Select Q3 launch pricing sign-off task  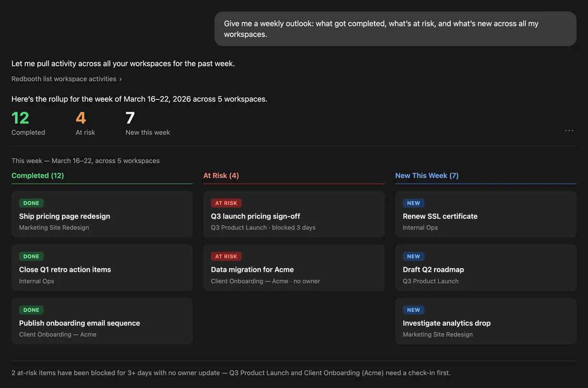pyautogui.click(x=294, y=214)
